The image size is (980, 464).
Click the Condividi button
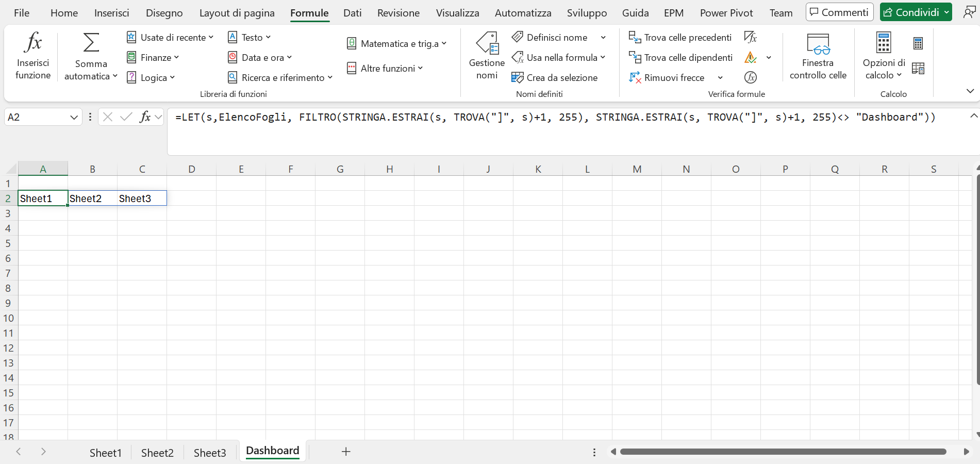pyautogui.click(x=916, y=12)
